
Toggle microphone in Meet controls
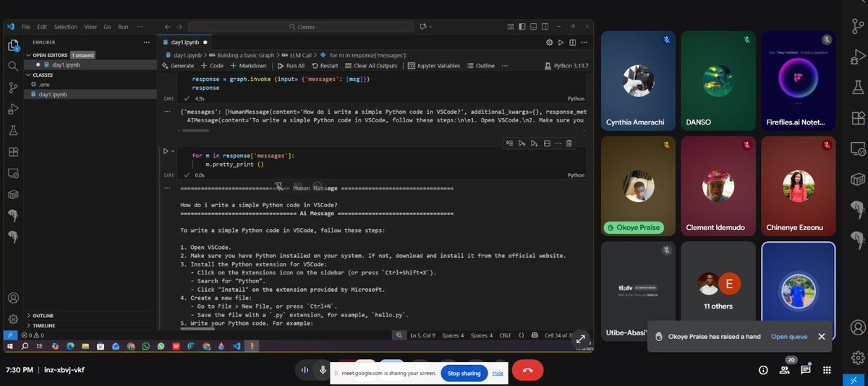[323, 370]
